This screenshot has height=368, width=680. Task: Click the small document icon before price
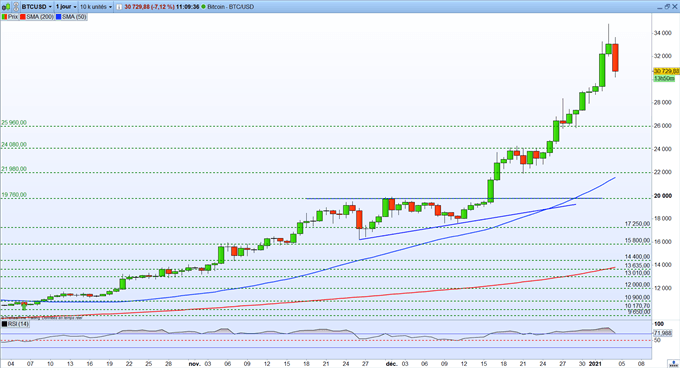(119, 7)
